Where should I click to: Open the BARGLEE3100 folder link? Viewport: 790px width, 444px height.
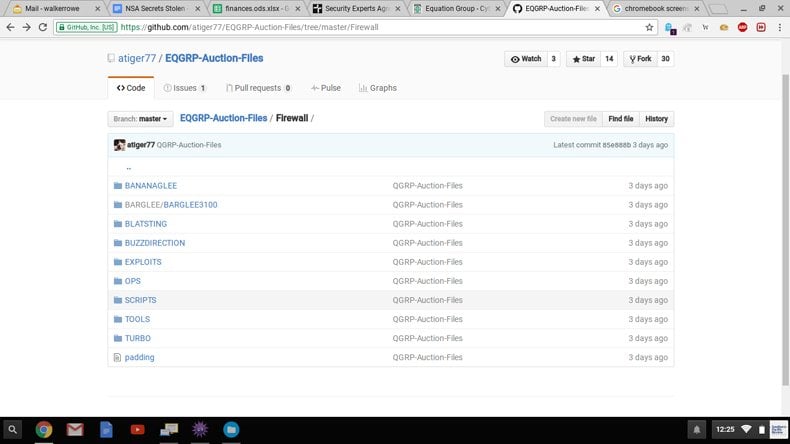pyautogui.click(x=190, y=205)
